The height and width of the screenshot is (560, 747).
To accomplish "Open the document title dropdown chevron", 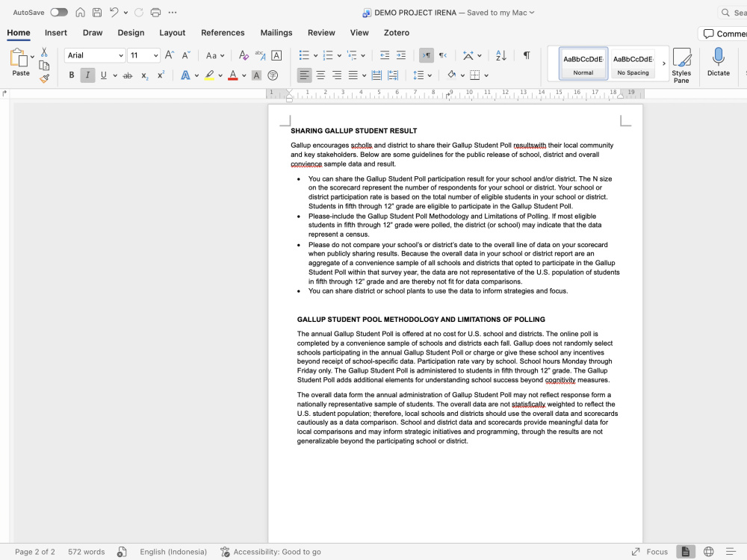I will coord(532,13).
